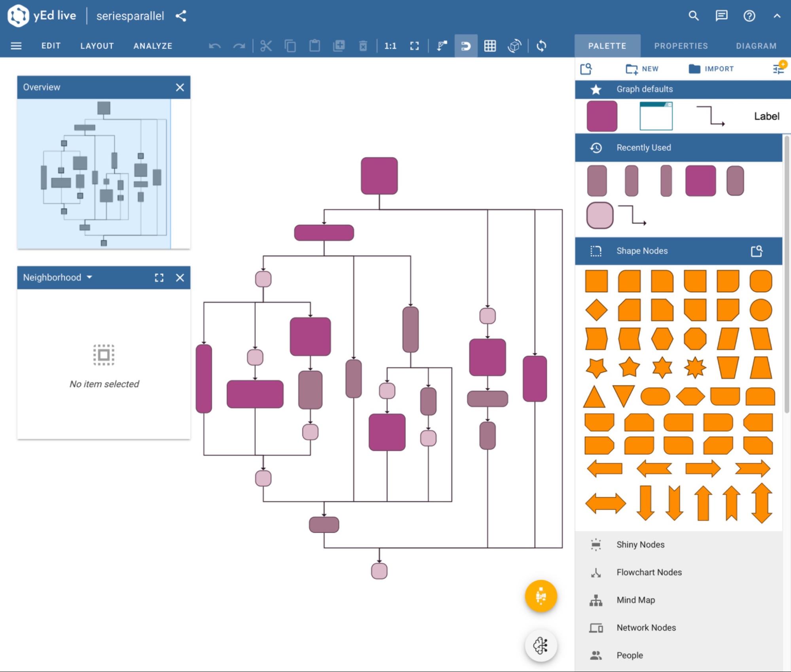Switch to the PROPERTIES tab
The height and width of the screenshot is (672, 791).
(681, 46)
